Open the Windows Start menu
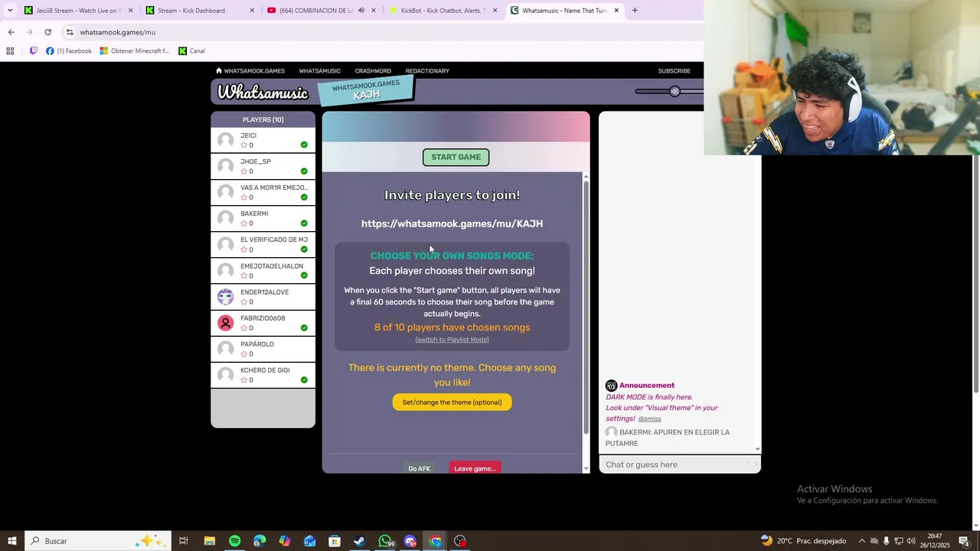The image size is (980, 551). coord(11,541)
